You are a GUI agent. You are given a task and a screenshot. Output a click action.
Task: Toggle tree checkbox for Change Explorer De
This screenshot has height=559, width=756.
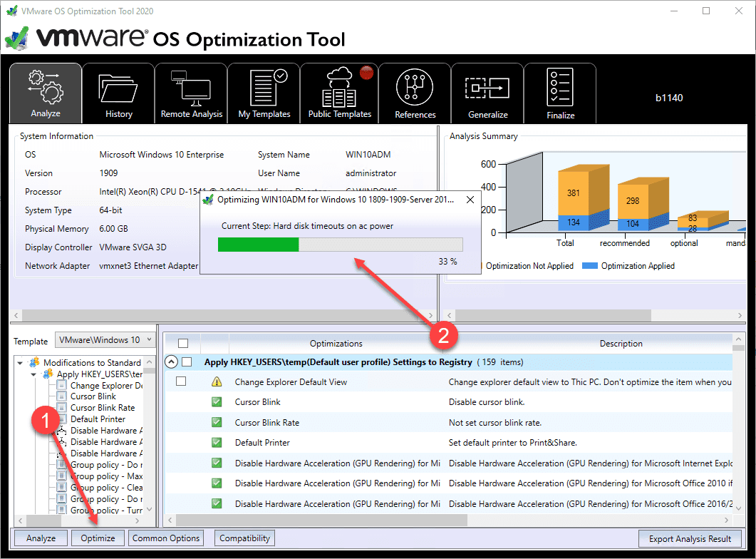[62, 385]
